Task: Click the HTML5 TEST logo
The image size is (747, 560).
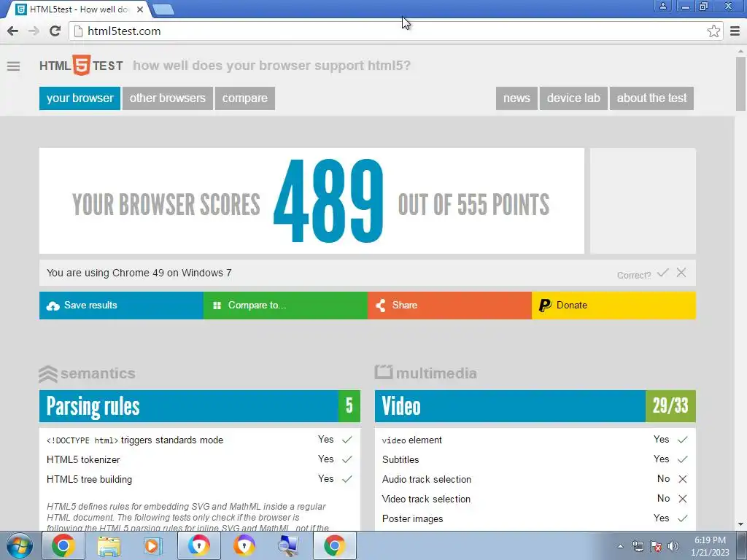Action: coord(81,65)
